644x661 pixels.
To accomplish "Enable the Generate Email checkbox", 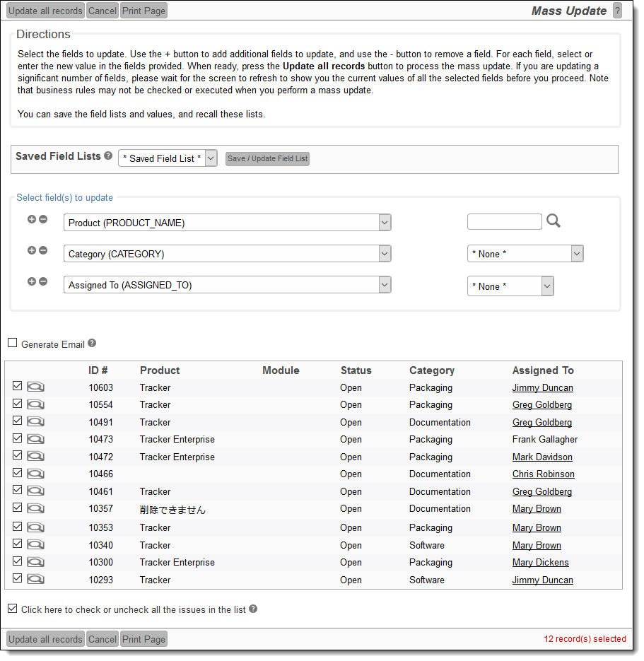I will click(x=13, y=343).
